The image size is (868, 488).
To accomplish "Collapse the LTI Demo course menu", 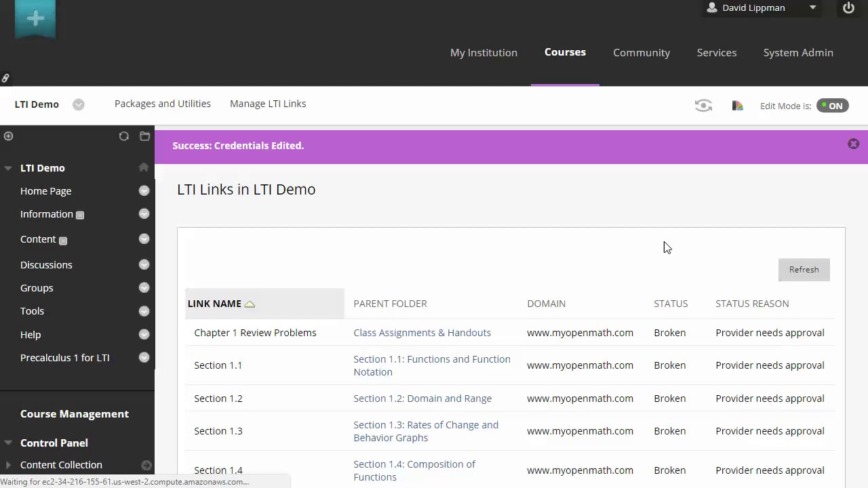I will click(x=8, y=168).
